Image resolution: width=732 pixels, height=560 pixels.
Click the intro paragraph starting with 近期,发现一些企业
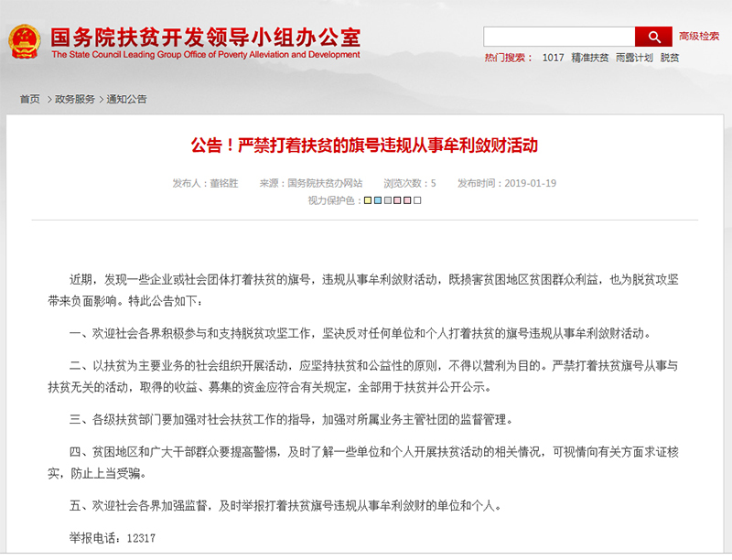[x=363, y=290]
